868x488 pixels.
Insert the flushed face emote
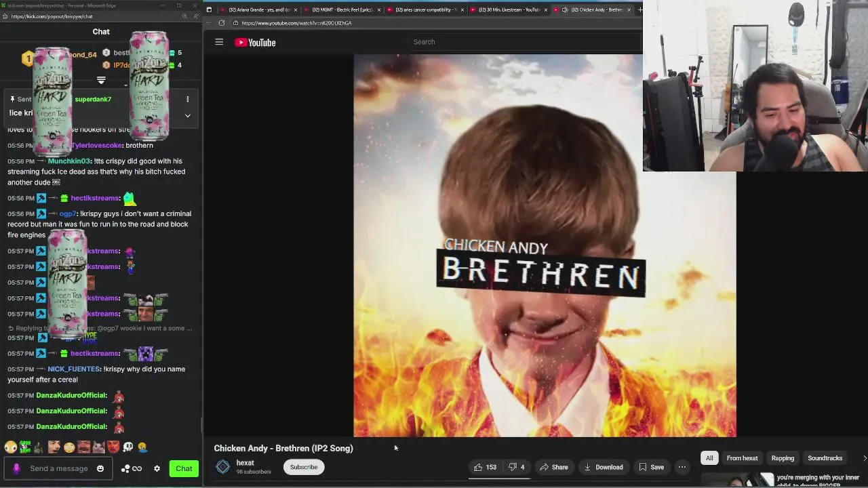68,447
